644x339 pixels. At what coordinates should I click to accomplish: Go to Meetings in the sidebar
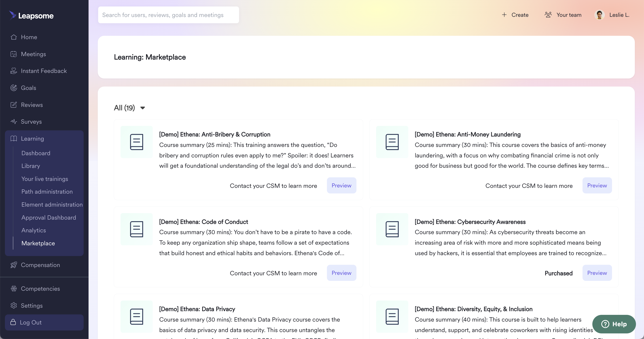point(34,54)
